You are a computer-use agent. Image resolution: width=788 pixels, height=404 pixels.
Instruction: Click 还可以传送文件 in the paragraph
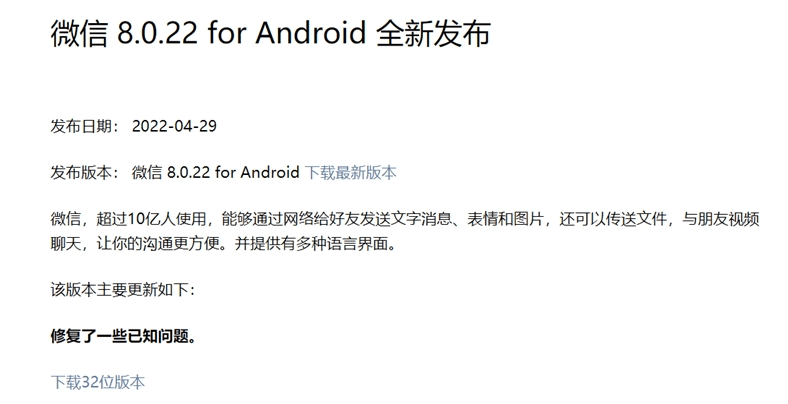pyautogui.click(x=613, y=219)
